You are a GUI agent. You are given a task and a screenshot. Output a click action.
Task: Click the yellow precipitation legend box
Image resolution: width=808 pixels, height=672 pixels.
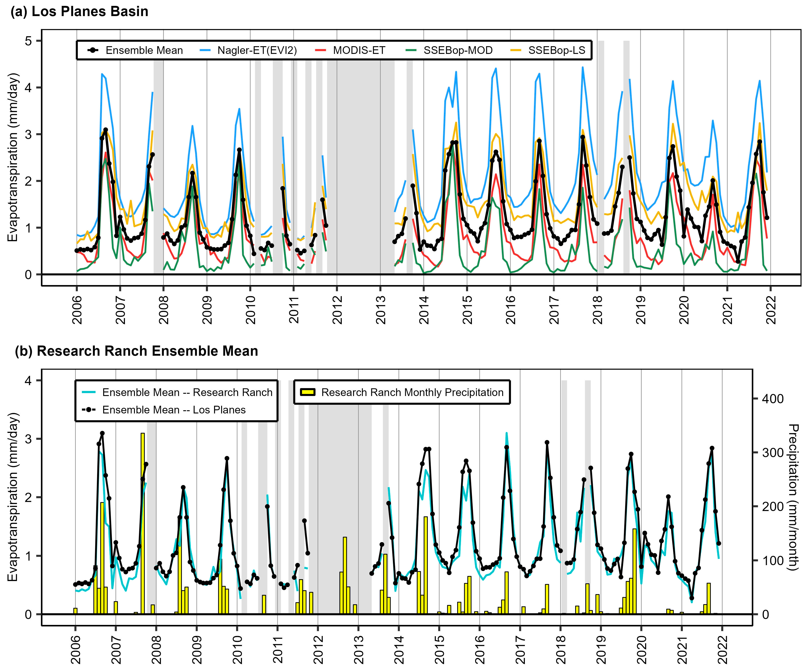pos(307,392)
